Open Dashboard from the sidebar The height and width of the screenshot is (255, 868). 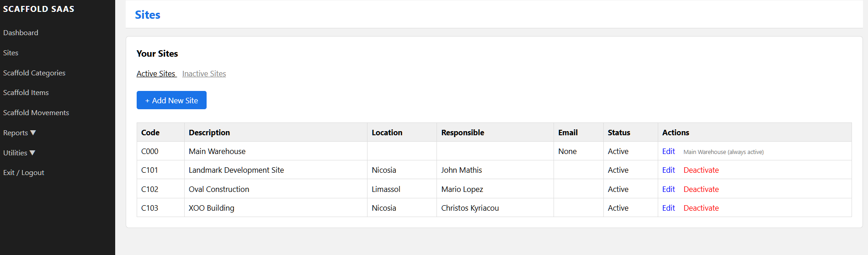coord(21,32)
